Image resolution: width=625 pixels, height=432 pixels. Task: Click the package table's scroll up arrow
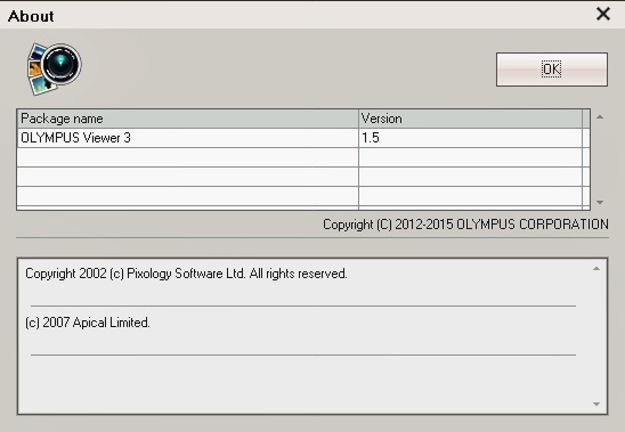[599, 118]
